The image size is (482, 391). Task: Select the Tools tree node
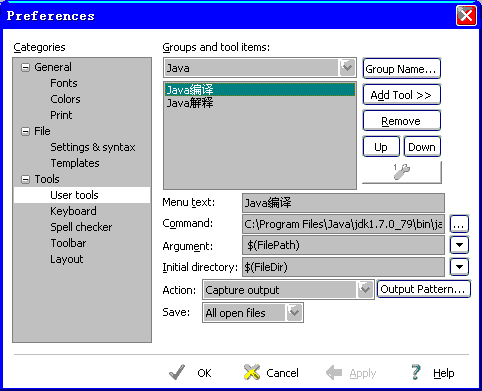coord(47,179)
